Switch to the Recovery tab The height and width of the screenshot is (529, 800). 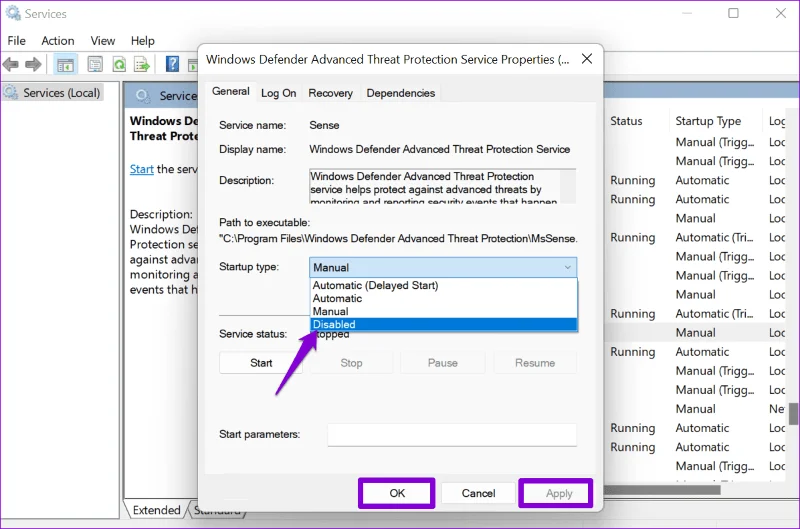click(x=331, y=93)
